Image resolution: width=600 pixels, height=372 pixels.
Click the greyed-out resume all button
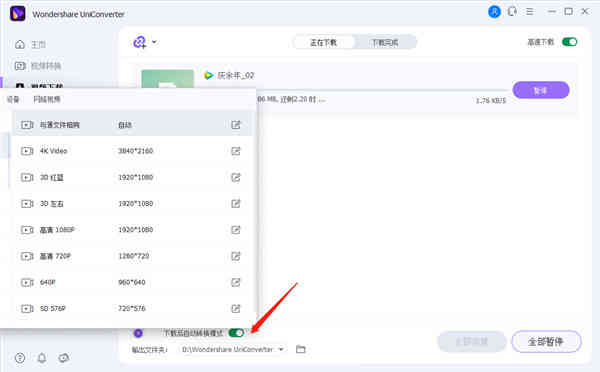tap(472, 341)
